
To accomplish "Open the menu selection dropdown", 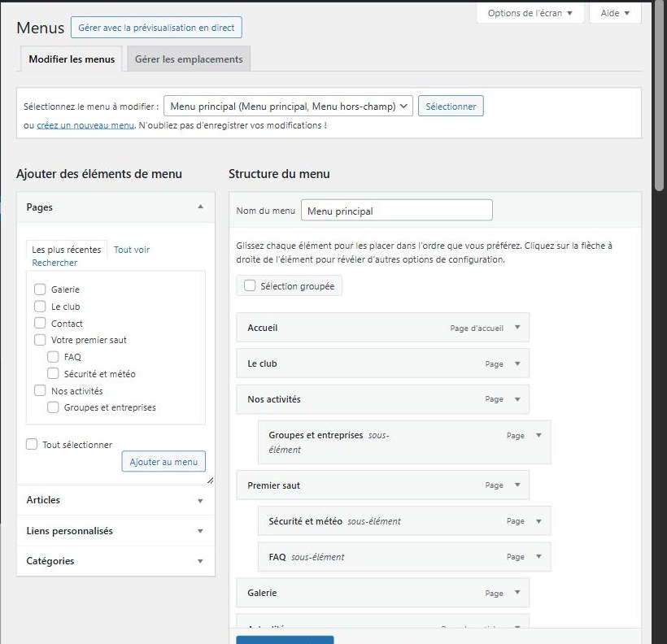I will coord(288,106).
